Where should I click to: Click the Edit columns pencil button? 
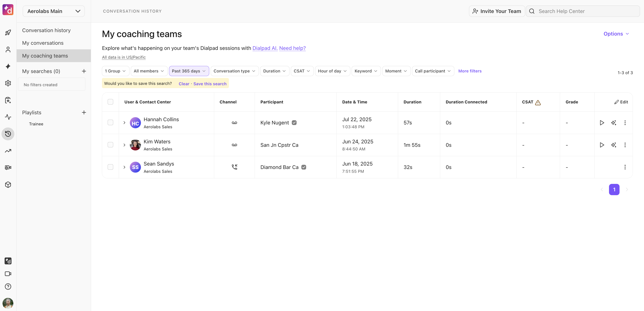click(x=621, y=102)
